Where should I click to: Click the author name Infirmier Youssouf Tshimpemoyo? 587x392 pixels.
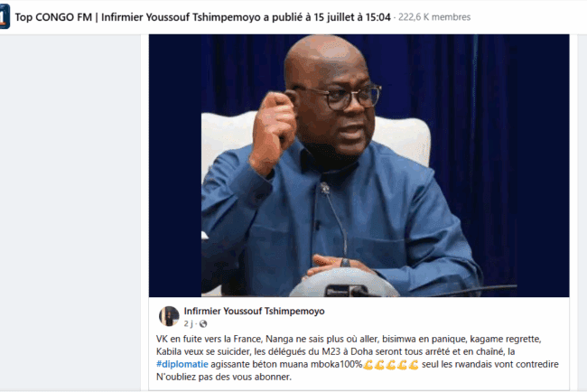pos(254,311)
